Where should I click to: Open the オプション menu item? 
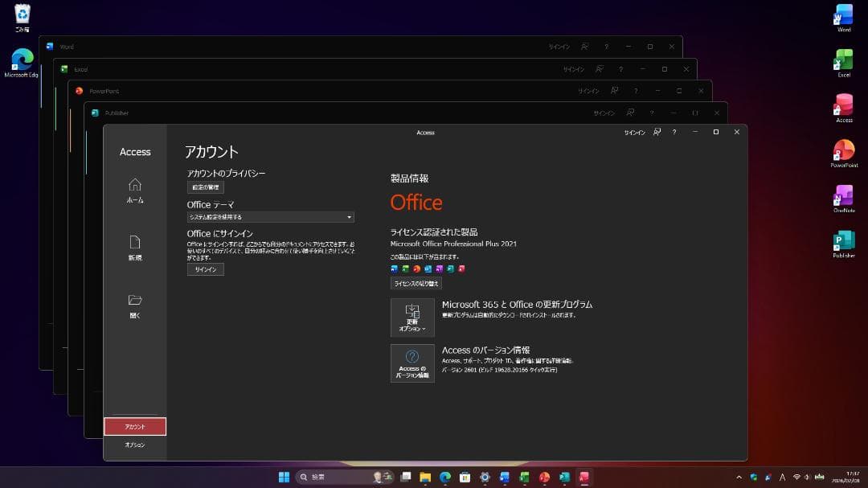coord(134,445)
